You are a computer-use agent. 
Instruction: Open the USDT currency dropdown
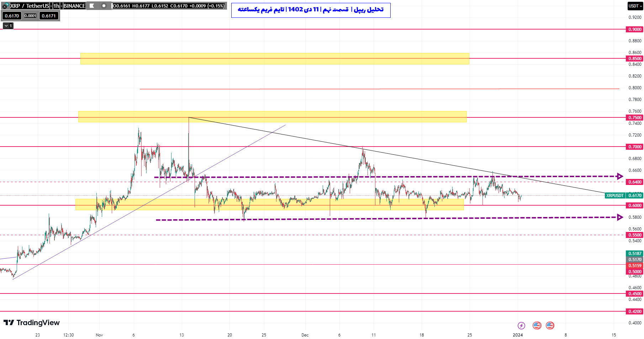(635, 6)
